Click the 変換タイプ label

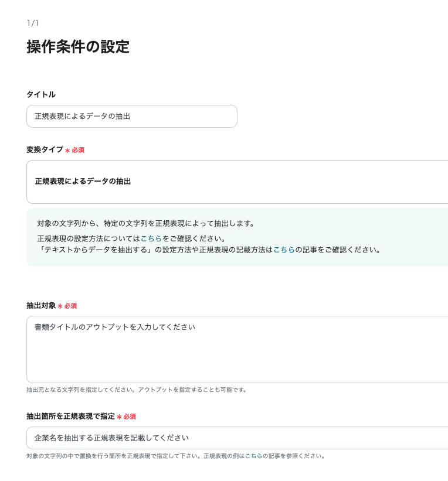(45, 150)
